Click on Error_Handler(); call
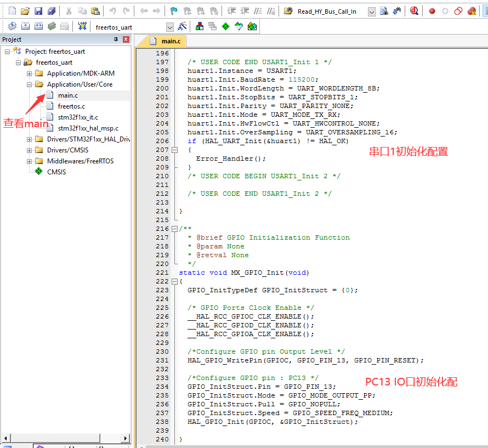This screenshot has width=488, height=448. 231,159
